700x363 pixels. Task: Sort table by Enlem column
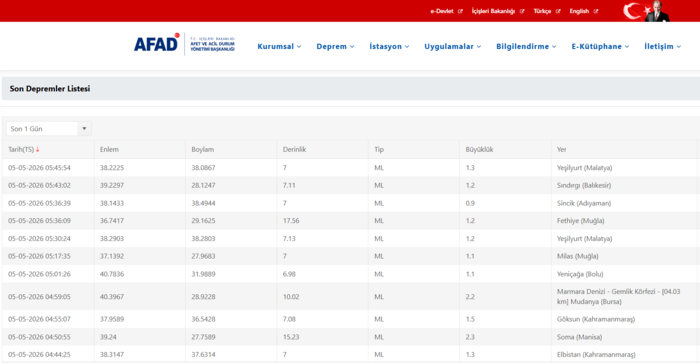[x=109, y=150]
